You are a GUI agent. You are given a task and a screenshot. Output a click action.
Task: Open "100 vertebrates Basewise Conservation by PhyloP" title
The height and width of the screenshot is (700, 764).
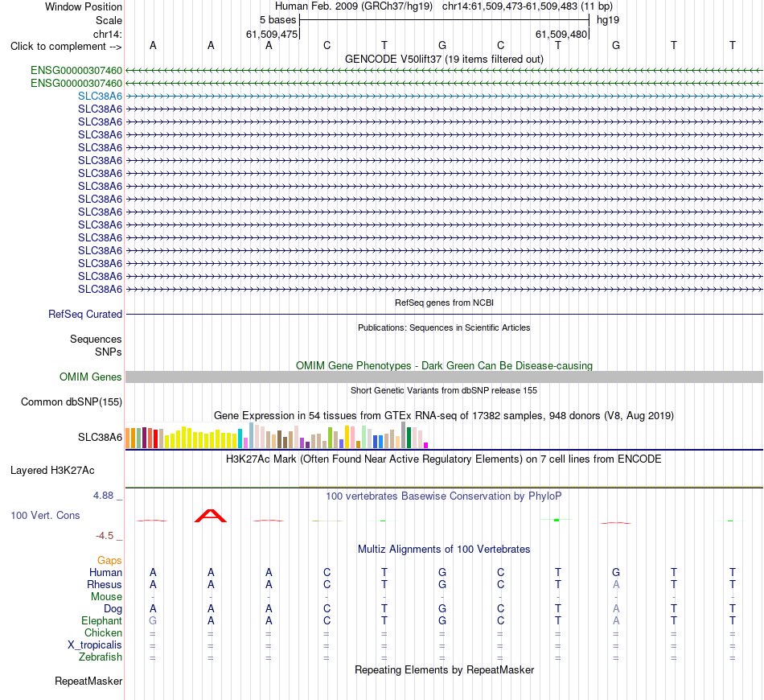444,496
